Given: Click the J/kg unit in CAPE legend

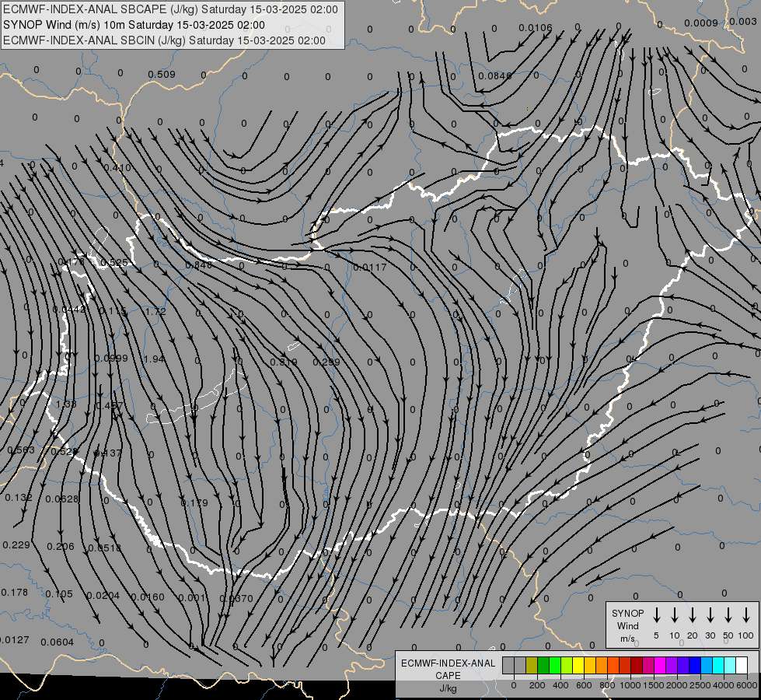Looking at the screenshot, I should 448,688.
